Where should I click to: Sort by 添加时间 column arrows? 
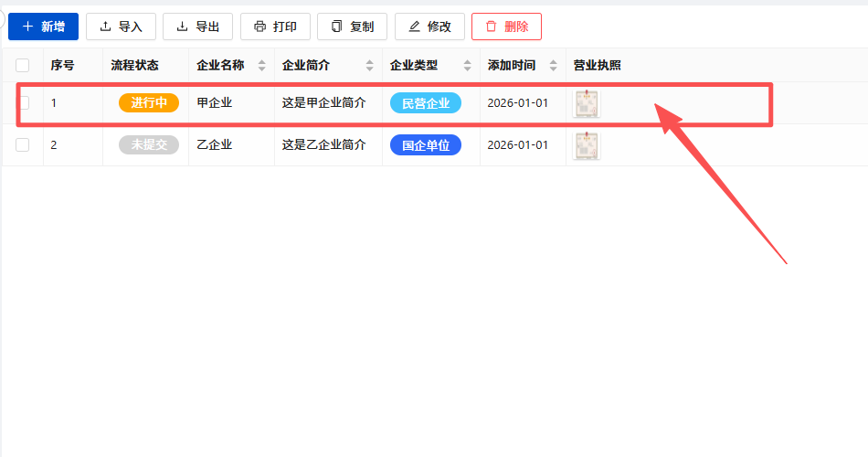tap(553, 66)
